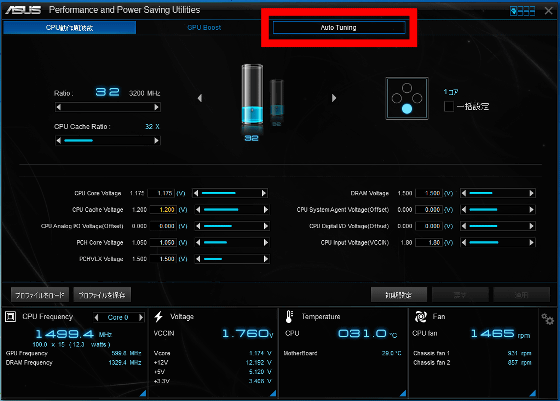Click the Ratio slider left arrow
Viewport: 560px width, 401px height.
59,107
